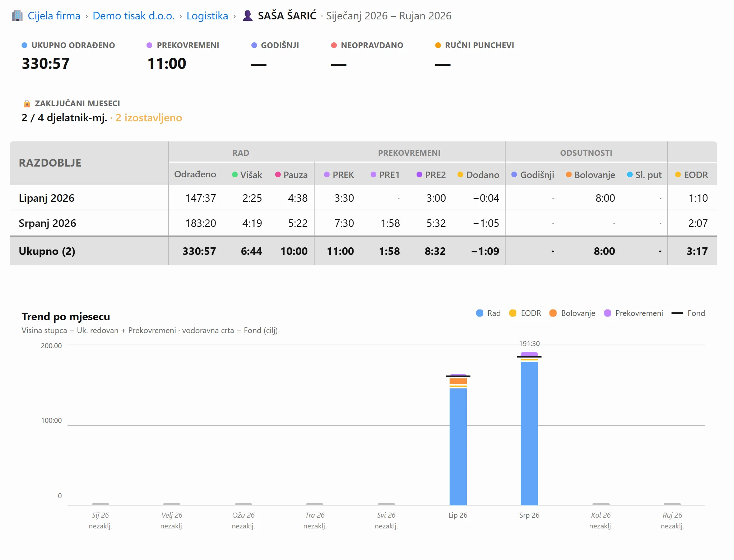Toggle the EODR legend item in chart
This screenshot has width=734, height=560.
(525, 313)
